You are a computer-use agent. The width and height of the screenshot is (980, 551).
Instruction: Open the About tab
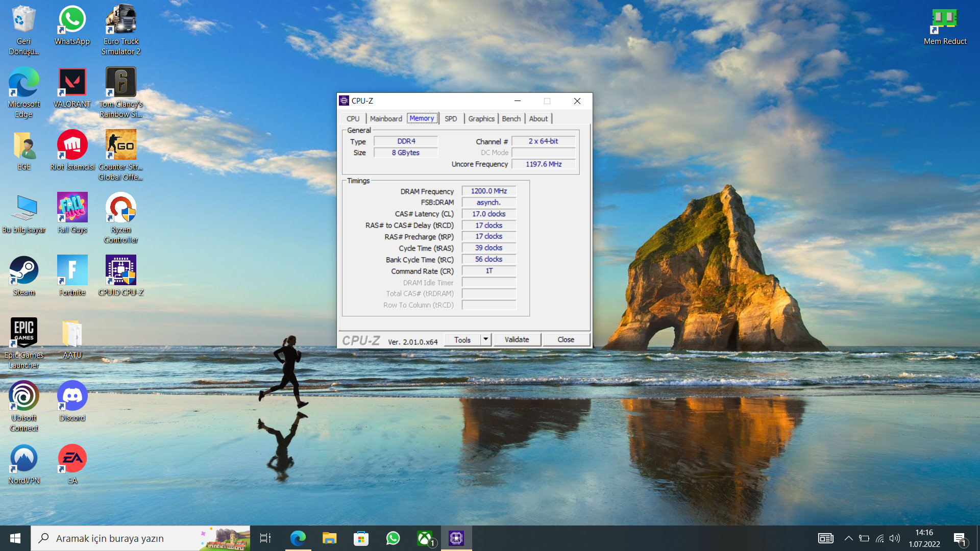pyautogui.click(x=538, y=119)
